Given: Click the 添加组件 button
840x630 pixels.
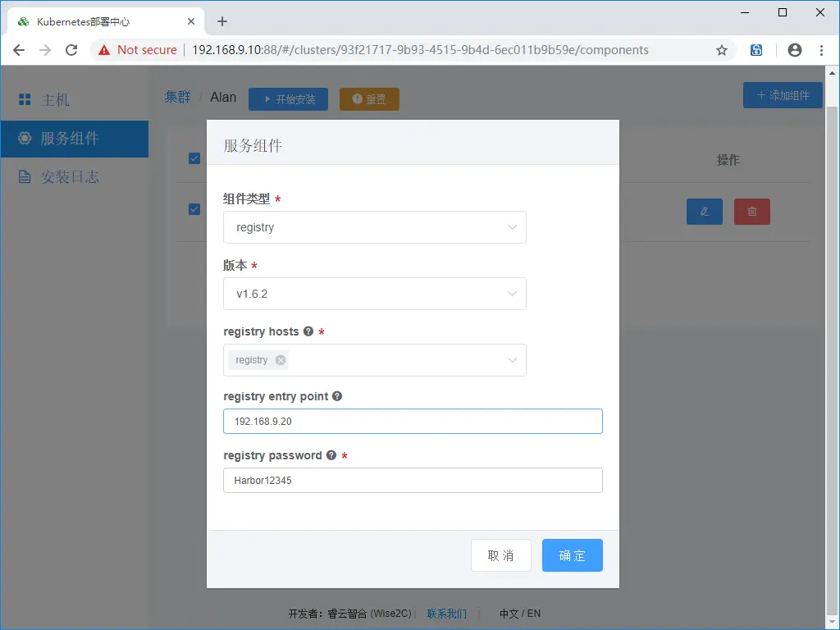Looking at the screenshot, I should [x=783, y=95].
